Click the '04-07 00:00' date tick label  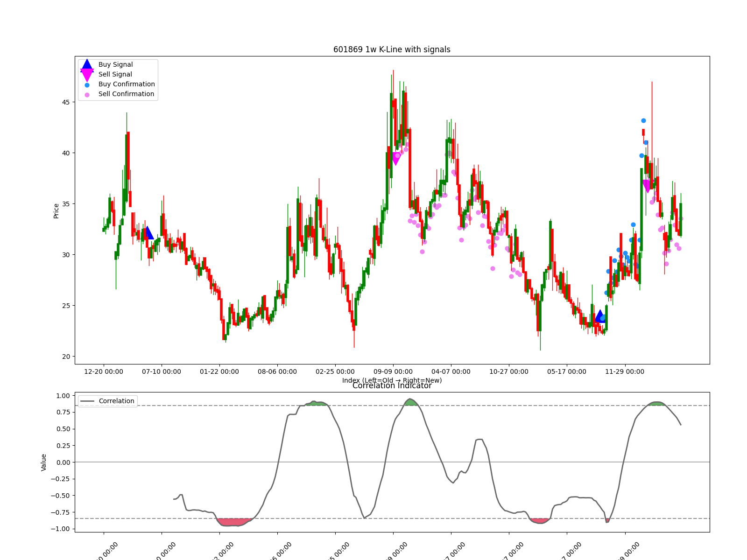click(x=451, y=372)
